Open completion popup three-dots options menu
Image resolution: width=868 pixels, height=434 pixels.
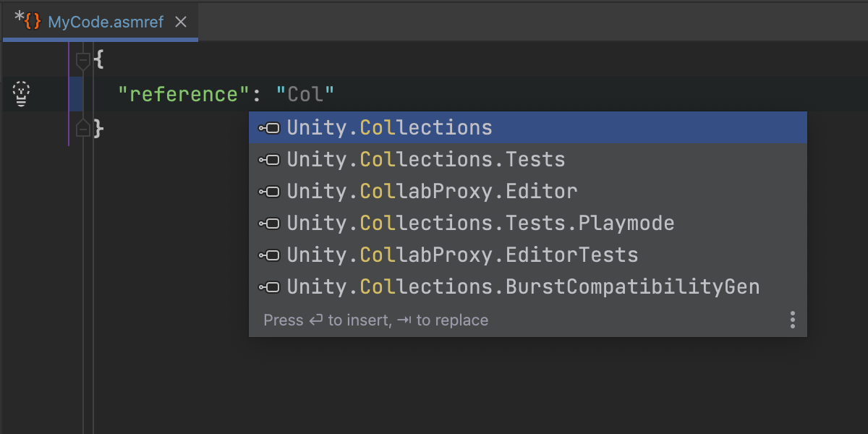click(793, 320)
